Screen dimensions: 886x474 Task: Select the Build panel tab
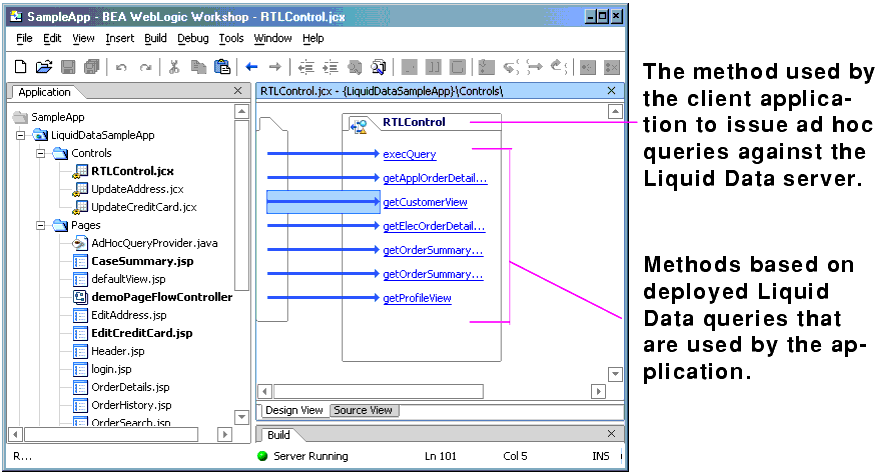pos(278,435)
